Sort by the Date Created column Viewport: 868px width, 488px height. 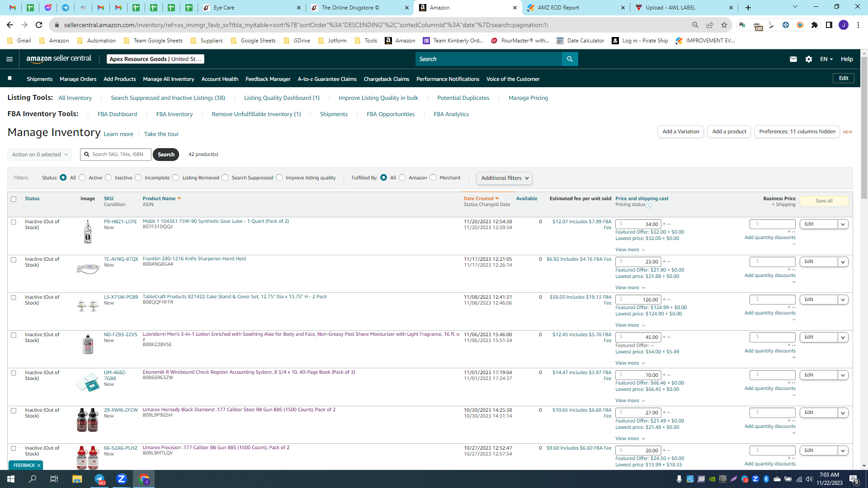[x=481, y=198]
